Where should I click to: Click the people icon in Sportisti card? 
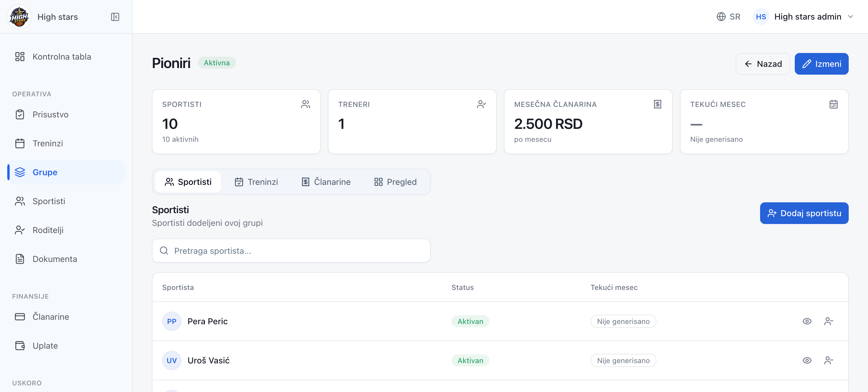305,104
